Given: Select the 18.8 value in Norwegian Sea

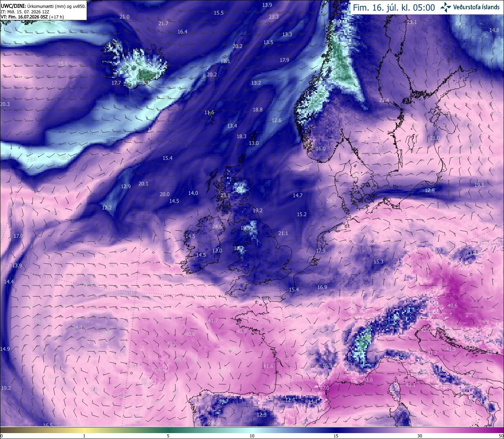Looking at the screenshot, I should (x=258, y=109).
